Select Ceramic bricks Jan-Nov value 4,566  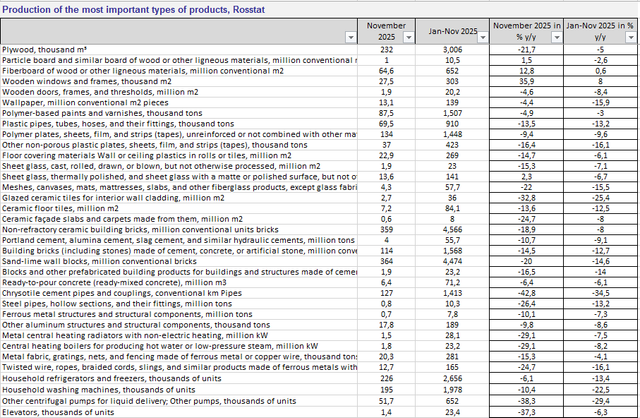[452, 230]
